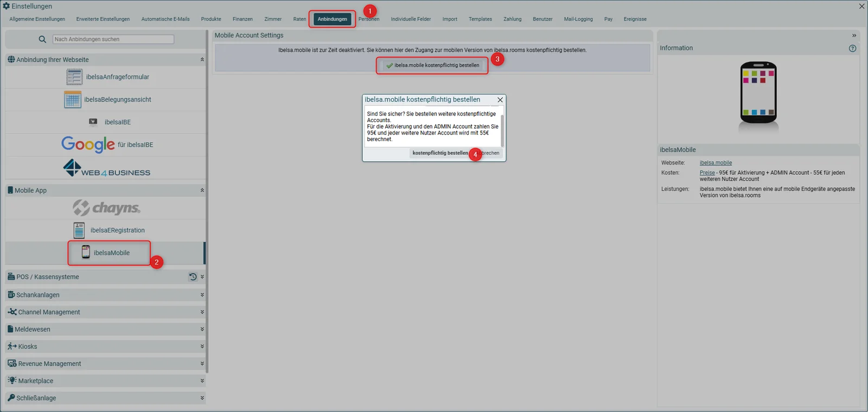Switch to the Mail-Logging tab

[x=578, y=19]
